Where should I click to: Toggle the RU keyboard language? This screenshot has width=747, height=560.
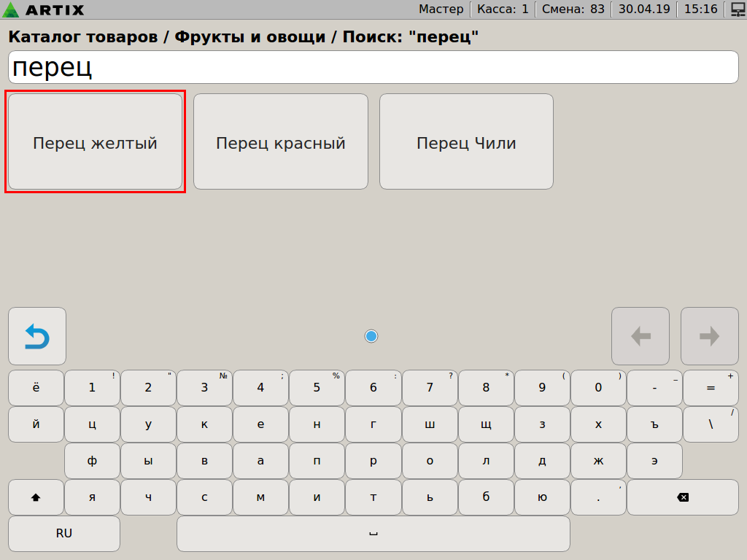[x=64, y=534]
